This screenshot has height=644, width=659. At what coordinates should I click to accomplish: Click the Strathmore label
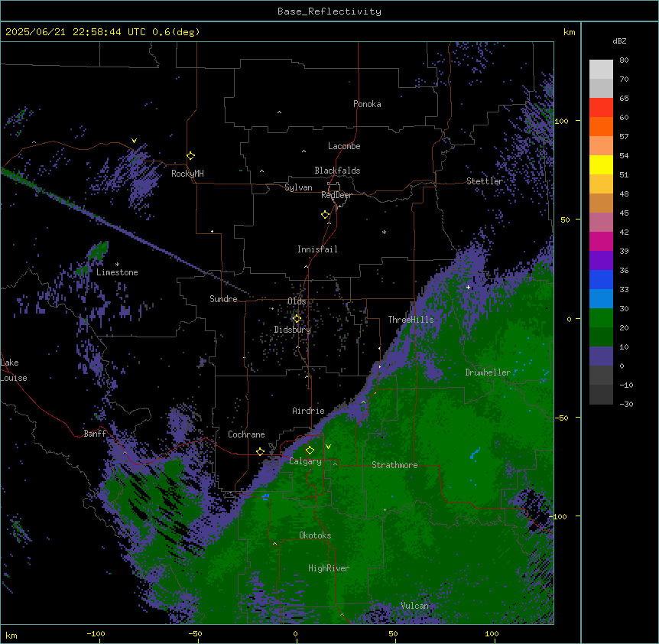tap(394, 464)
